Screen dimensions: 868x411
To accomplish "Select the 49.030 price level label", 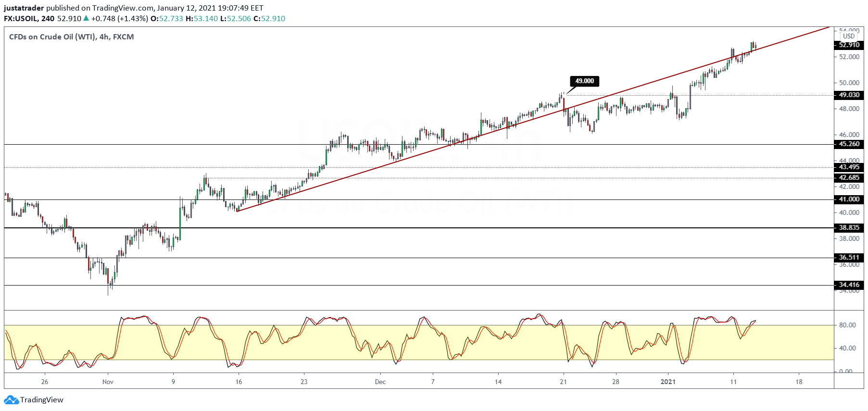I will (x=849, y=95).
